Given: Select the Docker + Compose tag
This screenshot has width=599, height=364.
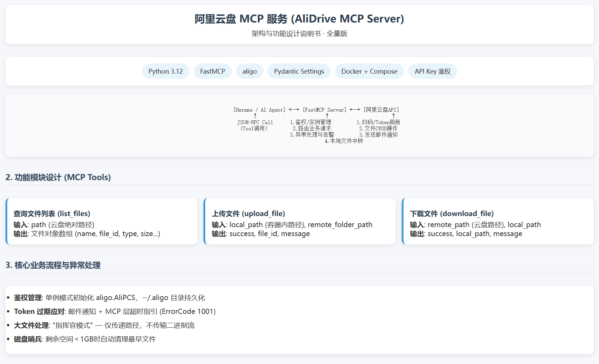Looking at the screenshot, I should tap(369, 71).
